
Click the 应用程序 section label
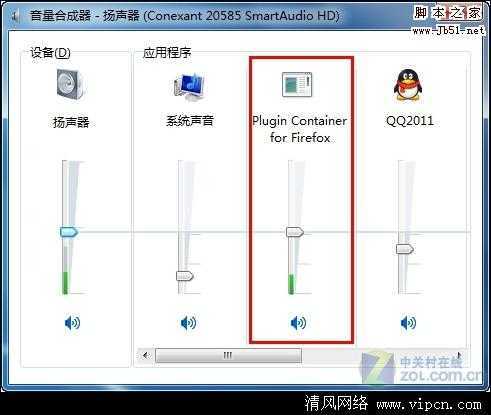[167, 53]
